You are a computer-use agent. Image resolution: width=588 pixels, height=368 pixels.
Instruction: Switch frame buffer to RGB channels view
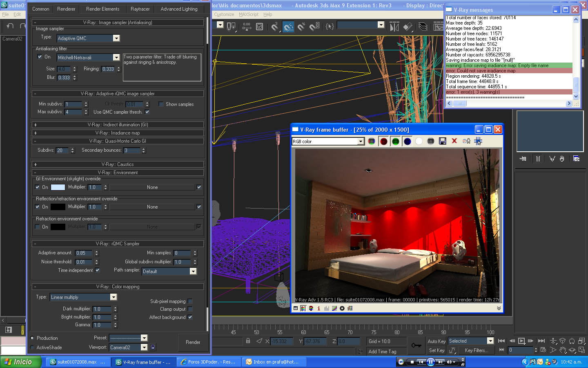tap(372, 141)
